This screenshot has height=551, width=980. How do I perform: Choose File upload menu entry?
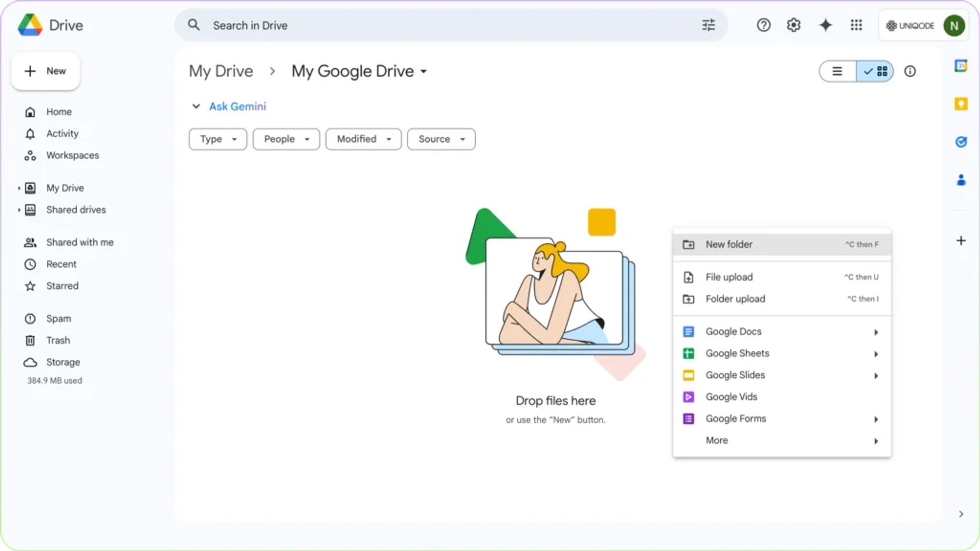[x=782, y=277]
